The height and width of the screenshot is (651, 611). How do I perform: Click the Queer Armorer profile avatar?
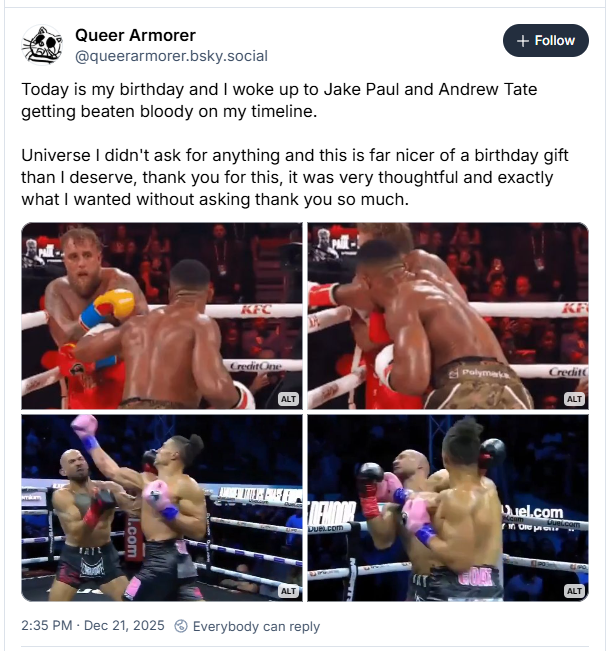pos(42,45)
